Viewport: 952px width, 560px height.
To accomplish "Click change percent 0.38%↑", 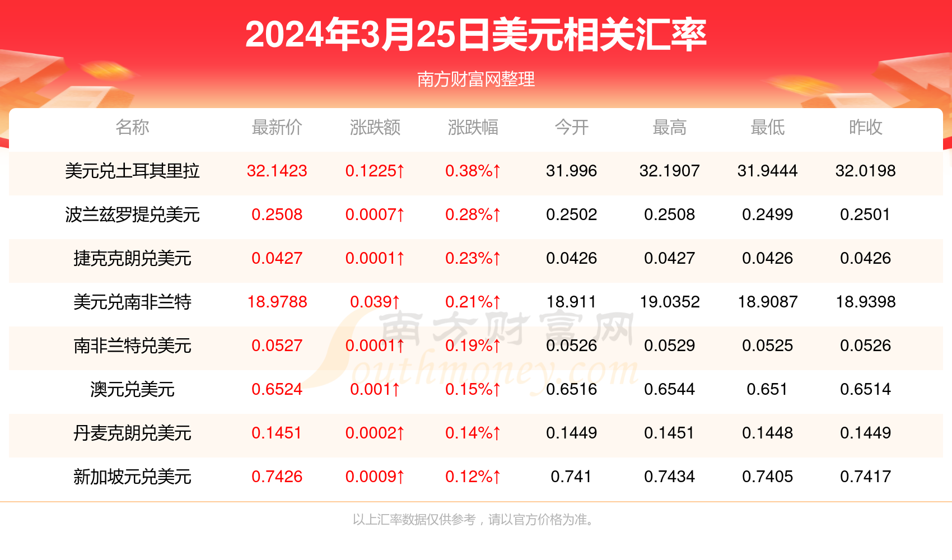I will [x=473, y=171].
